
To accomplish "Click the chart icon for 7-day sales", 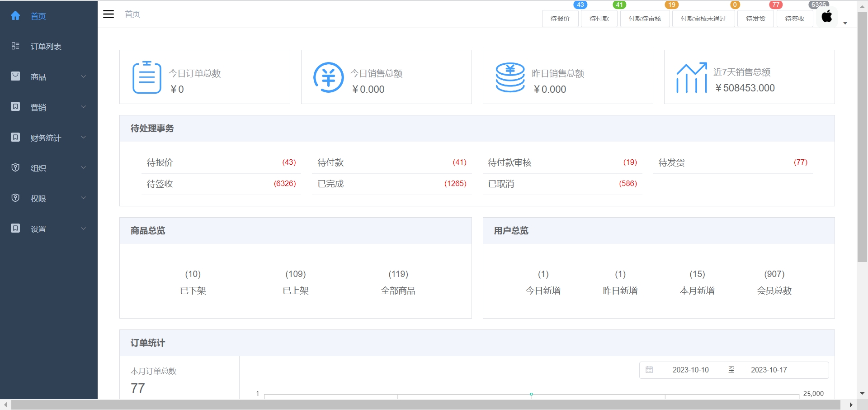I will 692,77.
